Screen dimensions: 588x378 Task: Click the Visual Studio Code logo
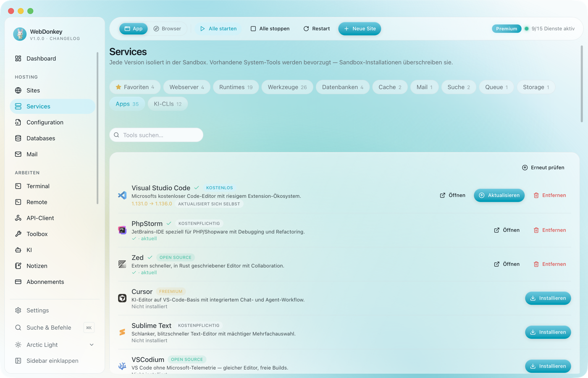122,195
